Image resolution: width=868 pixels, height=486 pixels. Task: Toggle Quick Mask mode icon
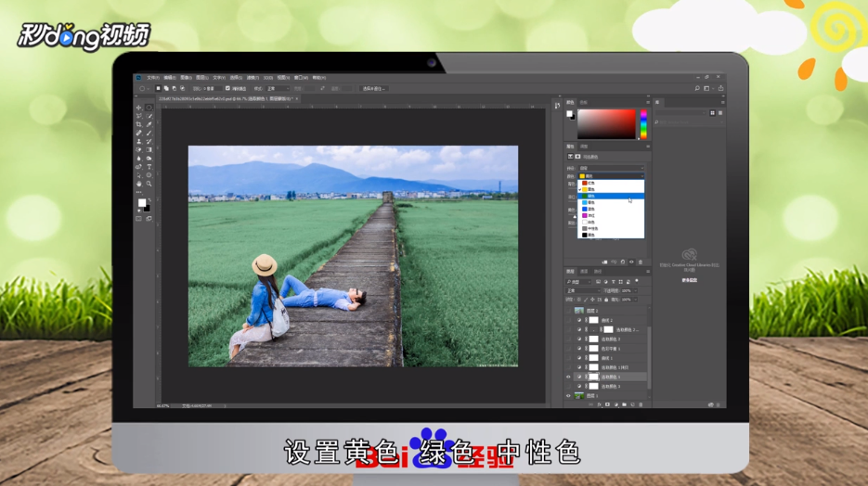click(138, 218)
